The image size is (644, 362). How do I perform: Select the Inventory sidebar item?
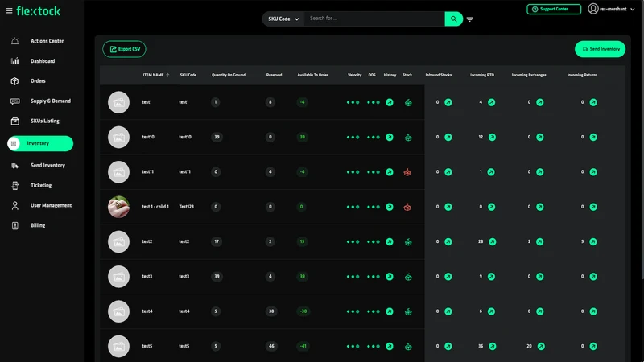tap(40, 143)
